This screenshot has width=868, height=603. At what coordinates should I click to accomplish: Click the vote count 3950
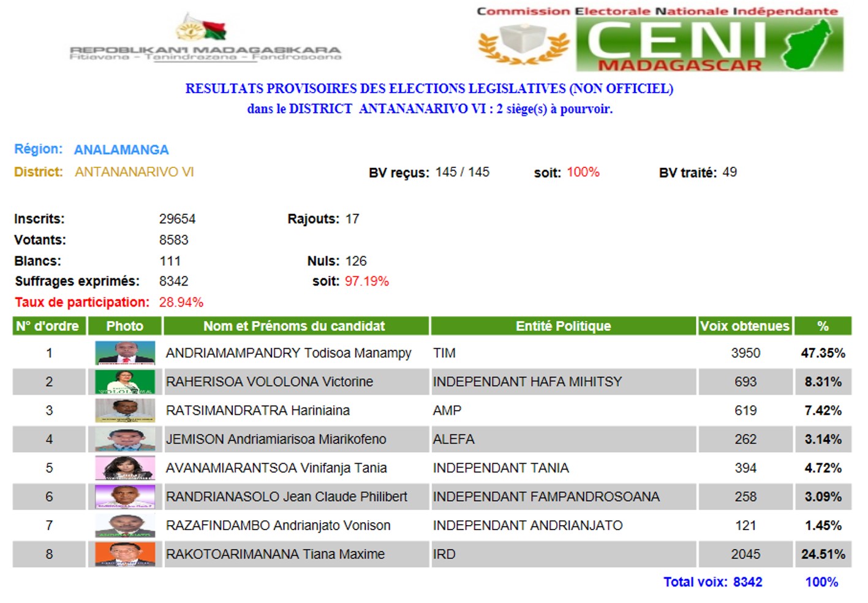745,353
